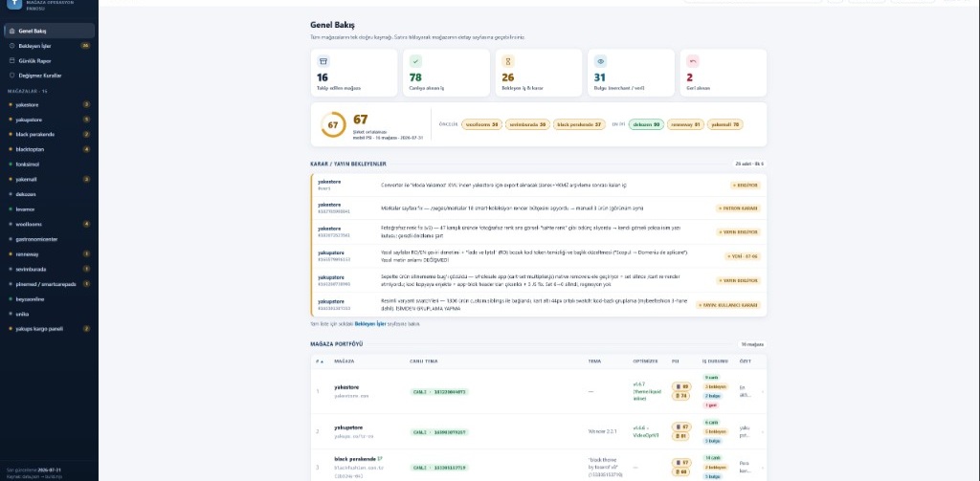Click the icon beside Değişmez Kurallar

click(11, 76)
